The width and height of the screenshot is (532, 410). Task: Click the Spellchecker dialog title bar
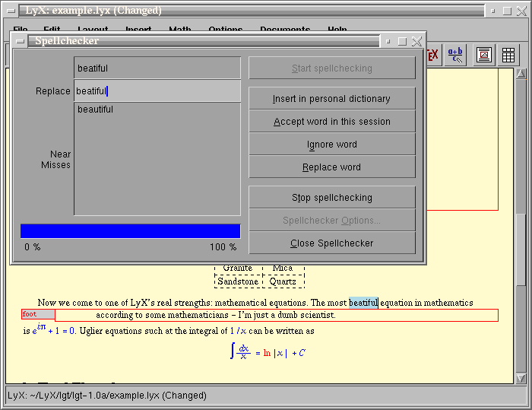[x=204, y=41]
